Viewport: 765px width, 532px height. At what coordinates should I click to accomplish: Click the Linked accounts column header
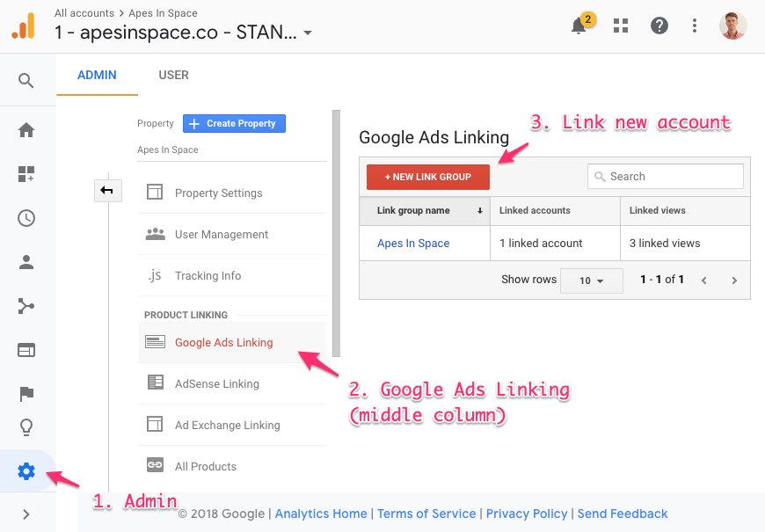[x=555, y=211]
